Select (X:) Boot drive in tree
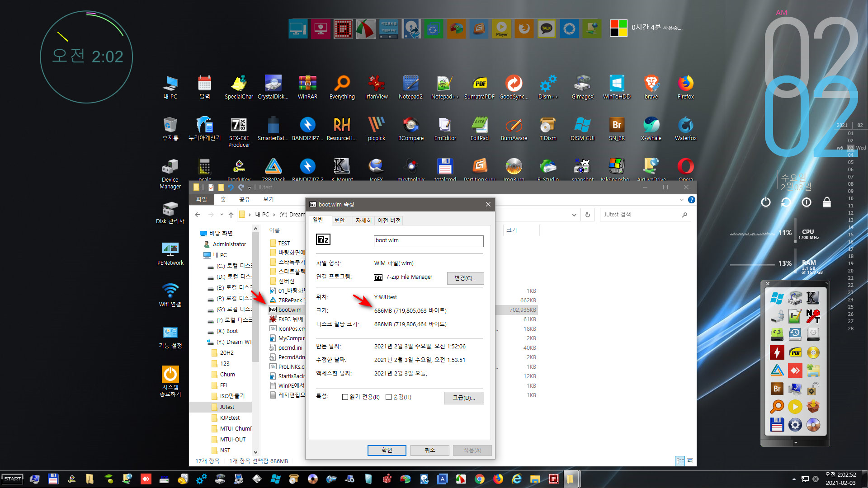 tap(227, 331)
